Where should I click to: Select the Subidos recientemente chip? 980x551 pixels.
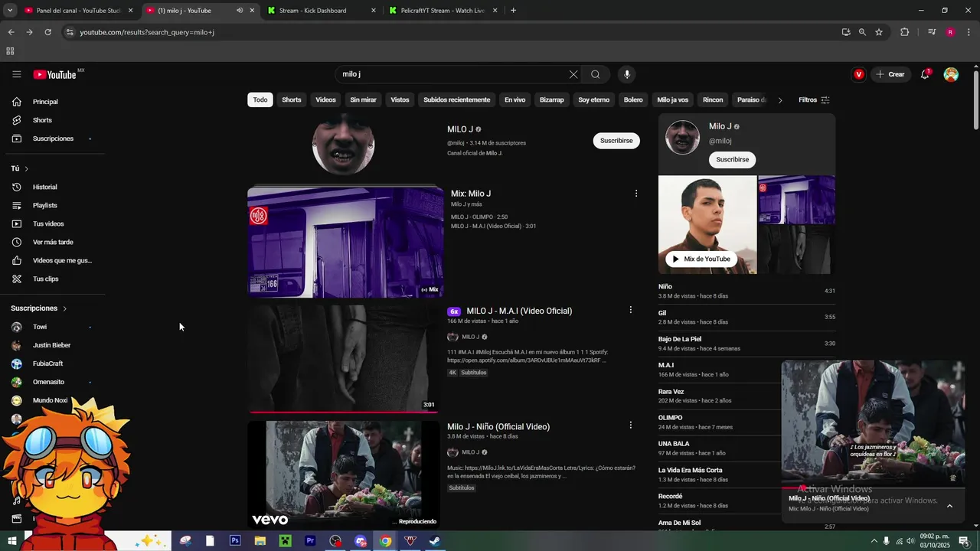click(x=456, y=99)
